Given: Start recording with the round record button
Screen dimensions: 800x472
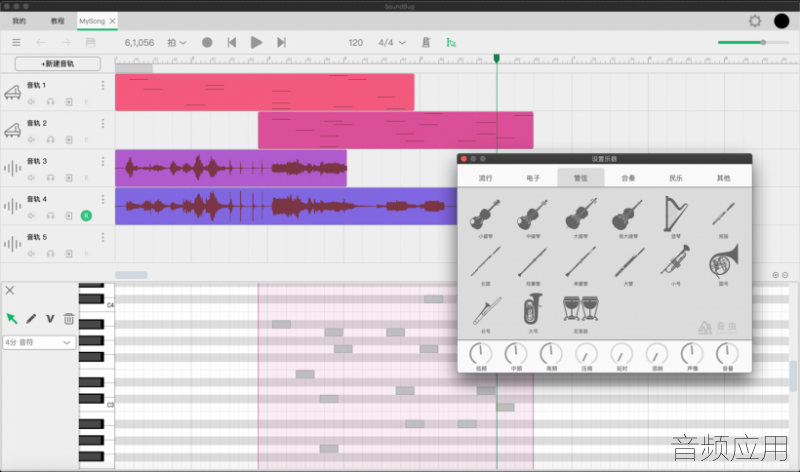Looking at the screenshot, I should pyautogui.click(x=207, y=42).
